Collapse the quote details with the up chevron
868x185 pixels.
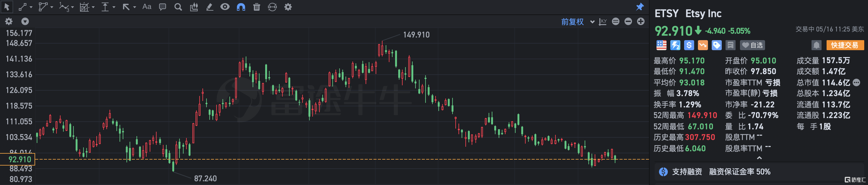759,158
